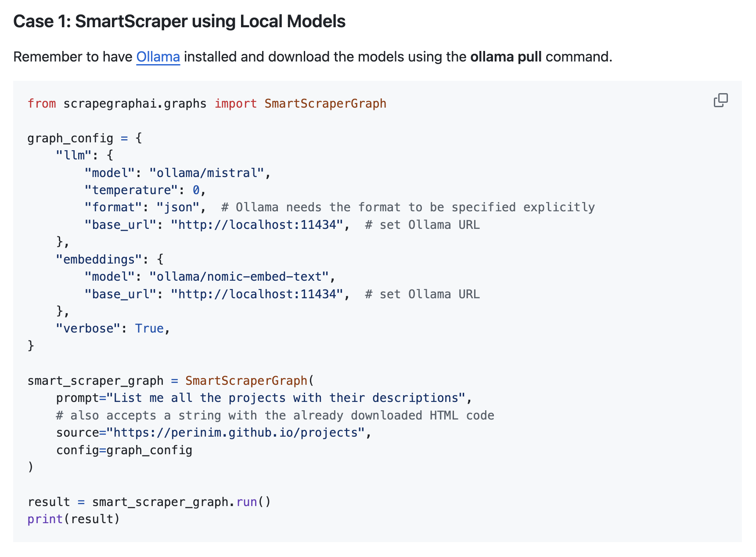This screenshot has height=557, width=756.
Task: Click the llm base_url localhost string
Action: [x=257, y=225]
